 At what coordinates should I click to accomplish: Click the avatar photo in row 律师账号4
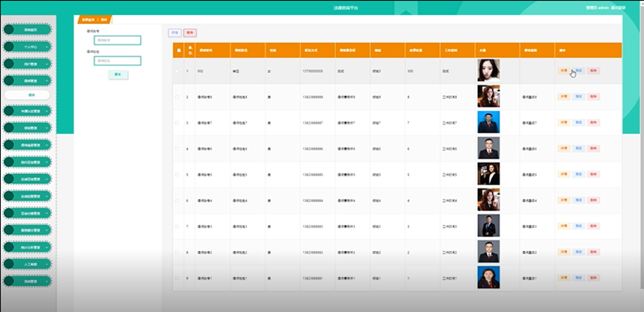click(x=488, y=200)
